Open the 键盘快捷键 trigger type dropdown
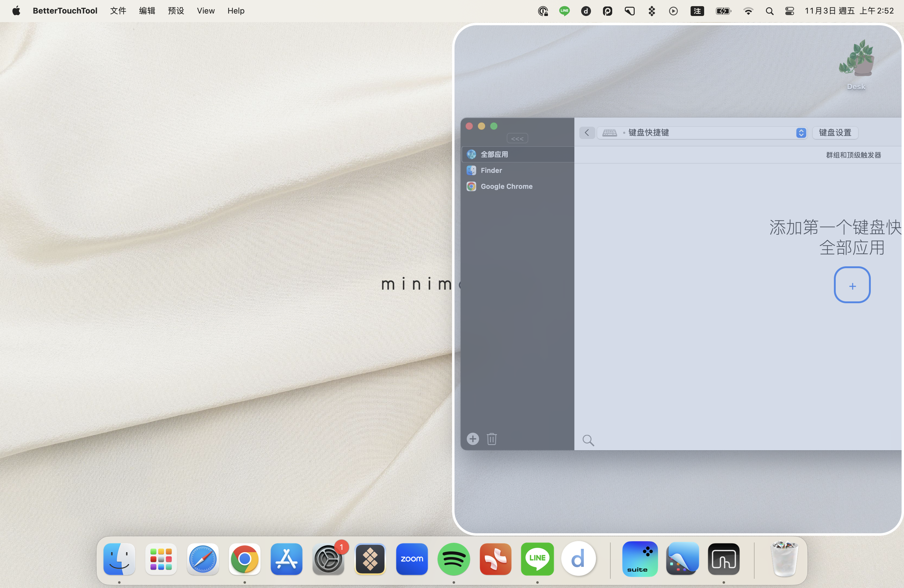Image resolution: width=904 pixels, height=588 pixels. click(x=702, y=133)
